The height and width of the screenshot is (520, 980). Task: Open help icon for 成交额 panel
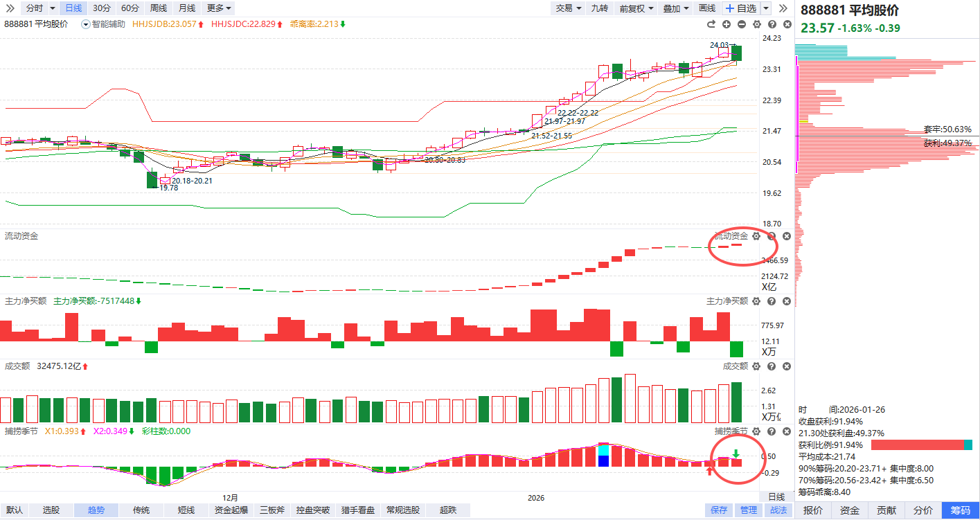click(772, 366)
